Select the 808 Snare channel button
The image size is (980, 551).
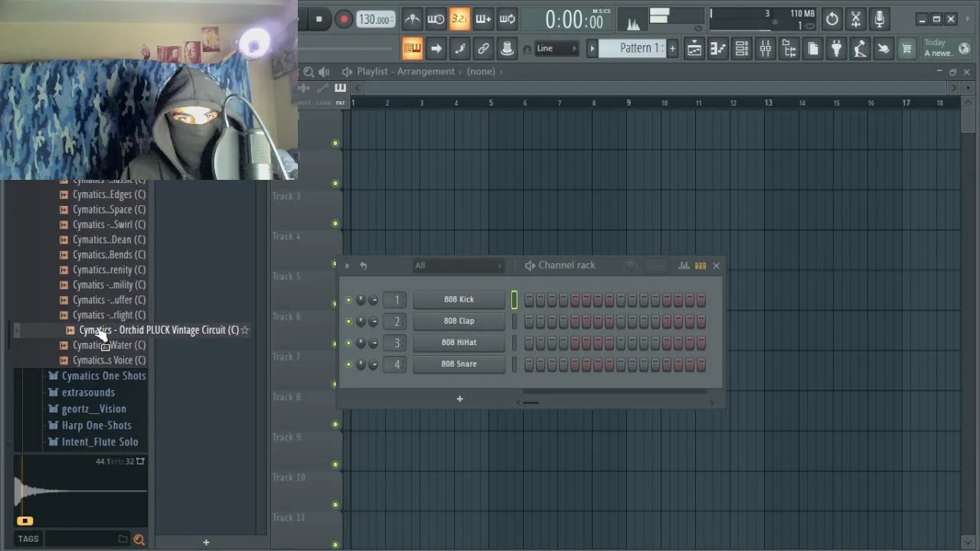tap(459, 364)
